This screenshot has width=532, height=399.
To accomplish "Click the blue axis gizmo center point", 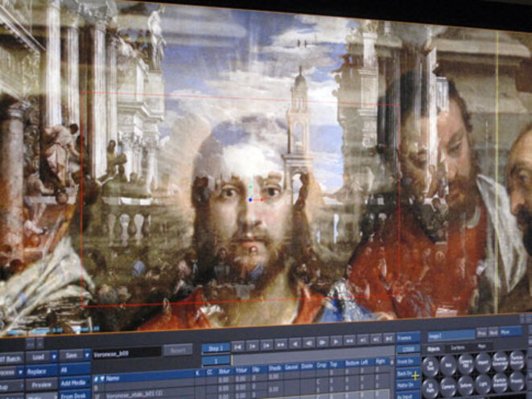I will (x=250, y=200).
